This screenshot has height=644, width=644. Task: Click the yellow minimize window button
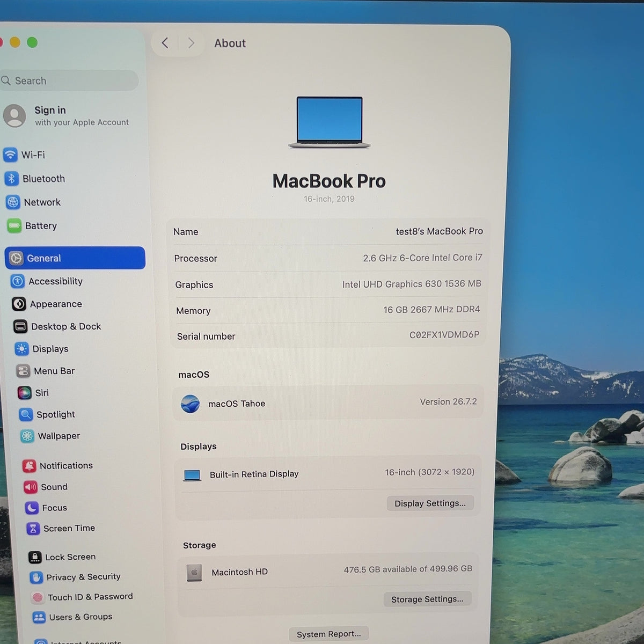15,42
